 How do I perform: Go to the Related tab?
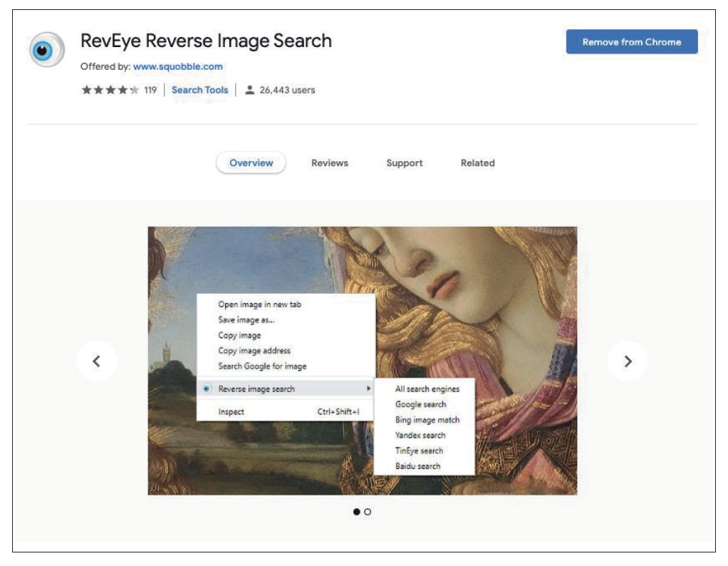click(x=477, y=163)
